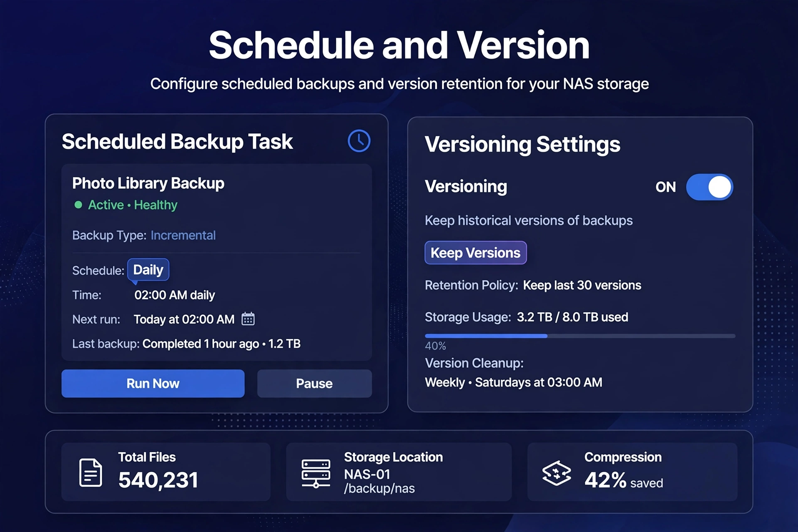Click the Total Files document icon

point(91,473)
